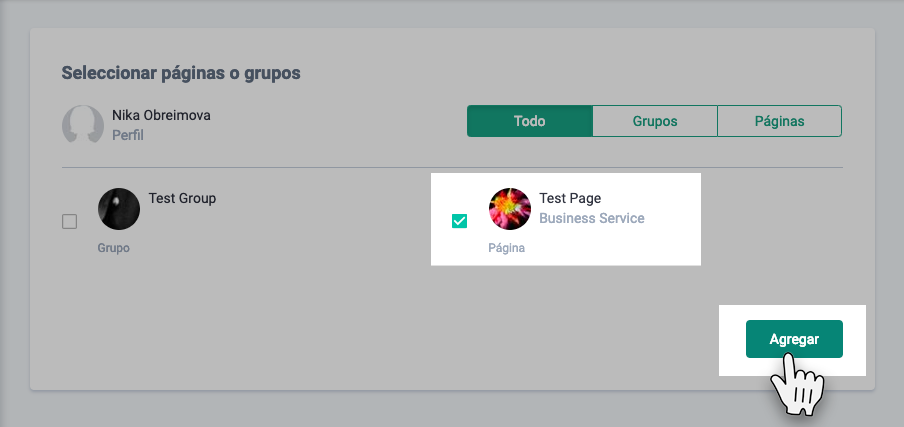Click the Perfil label under the name
904x427 pixels.
coord(128,135)
